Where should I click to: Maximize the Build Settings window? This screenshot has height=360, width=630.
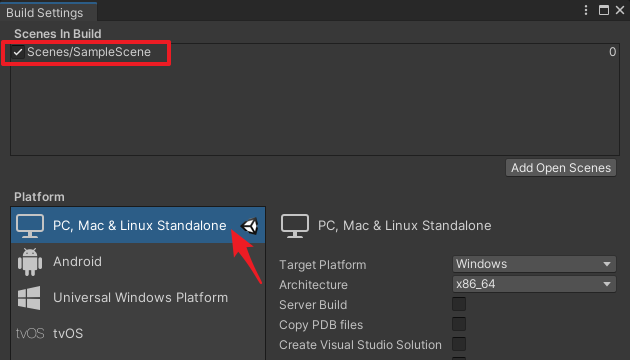(x=603, y=10)
